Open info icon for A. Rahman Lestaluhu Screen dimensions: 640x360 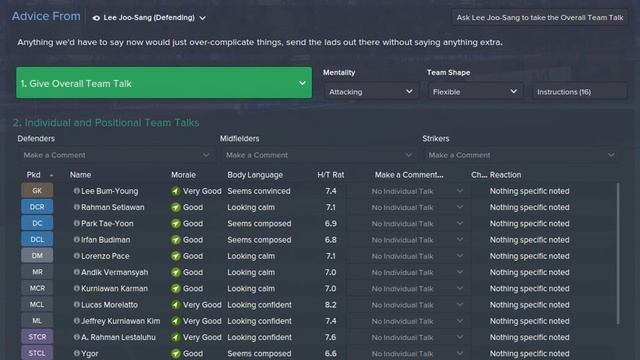[76, 337]
